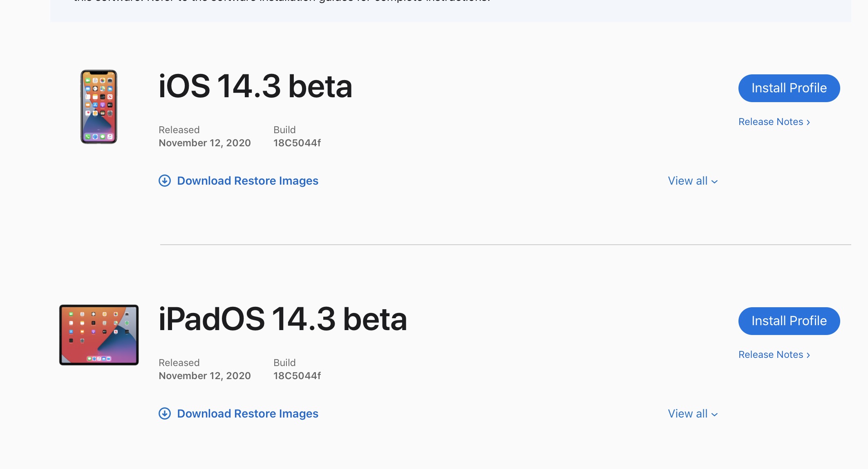
Task: Click release date November 12, 2020 for iOS
Action: click(x=205, y=143)
